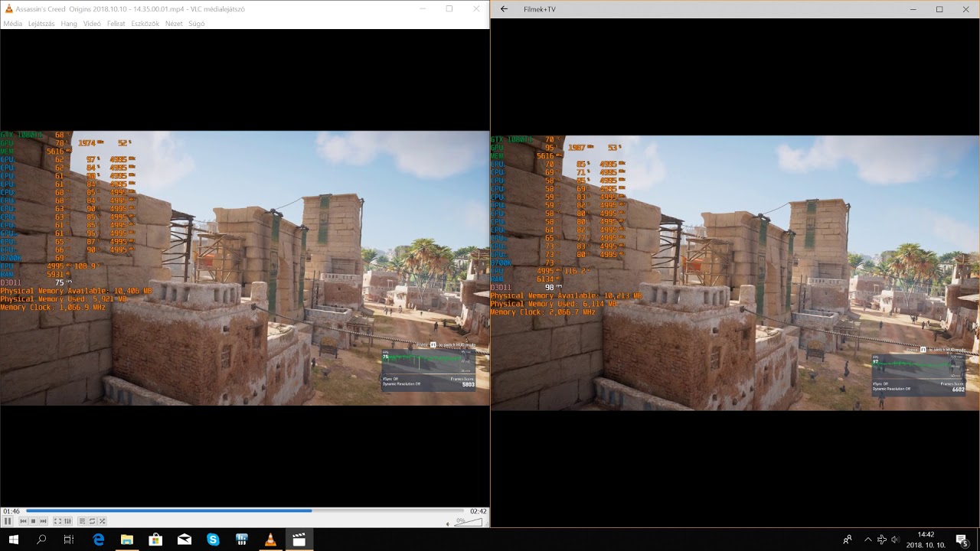Show the VLC playlist
The image size is (980, 551).
[82, 521]
